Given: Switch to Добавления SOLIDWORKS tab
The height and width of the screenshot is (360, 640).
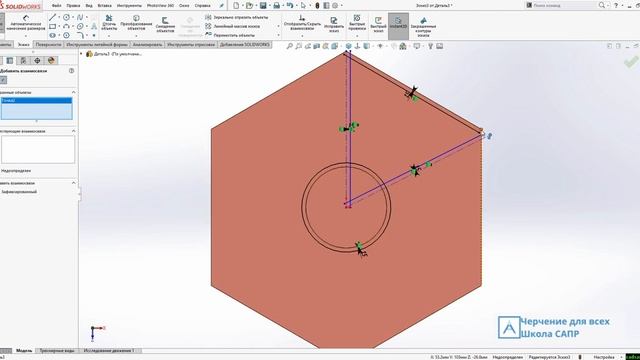Looking at the screenshot, I should point(245,44).
